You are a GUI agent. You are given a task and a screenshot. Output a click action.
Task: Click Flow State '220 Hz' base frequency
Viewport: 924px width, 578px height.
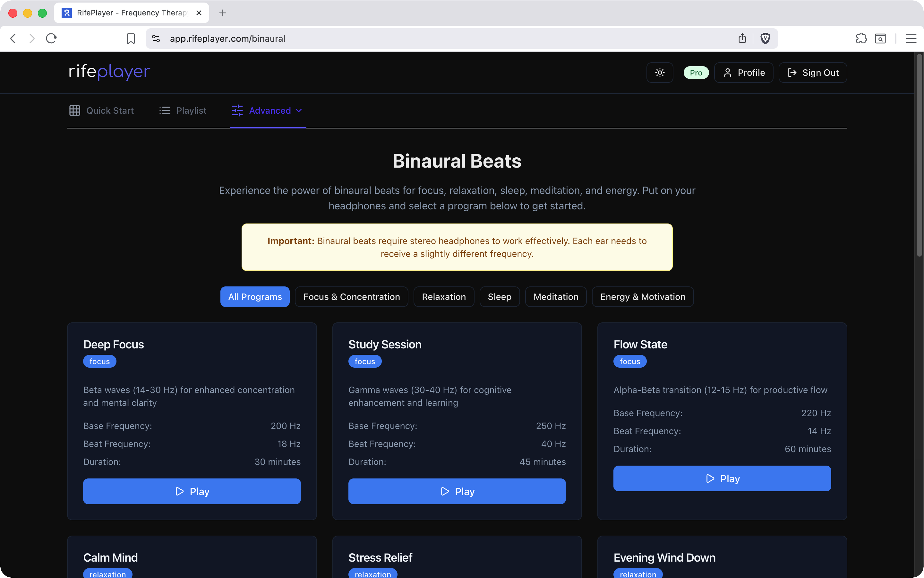pyautogui.click(x=816, y=413)
